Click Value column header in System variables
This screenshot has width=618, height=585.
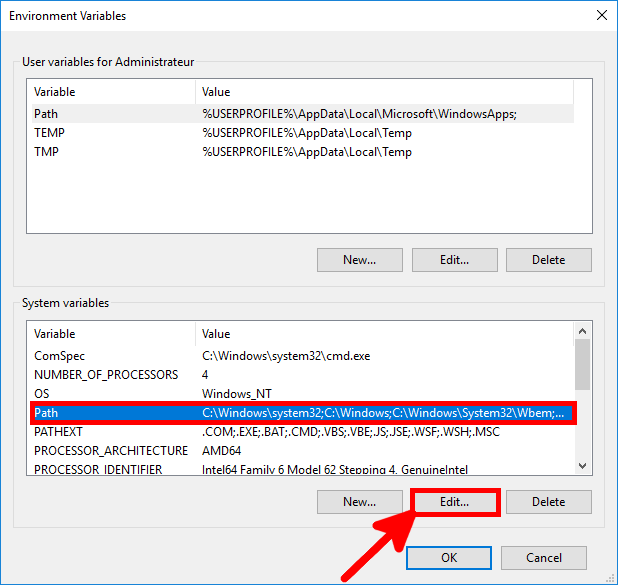[x=384, y=334]
